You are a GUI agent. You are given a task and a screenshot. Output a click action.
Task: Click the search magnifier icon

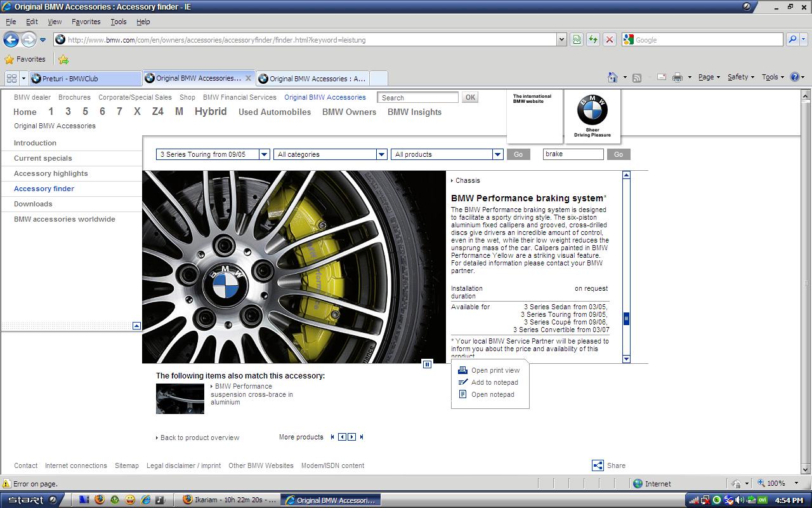pyautogui.click(x=792, y=39)
